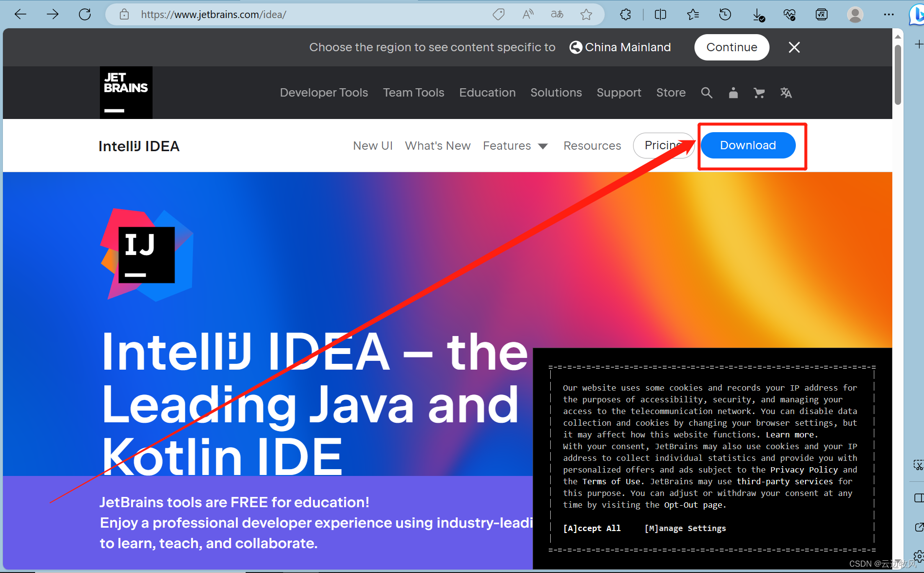Open browsing history
Screen dimensions: 924x573
pyautogui.click(x=725, y=15)
